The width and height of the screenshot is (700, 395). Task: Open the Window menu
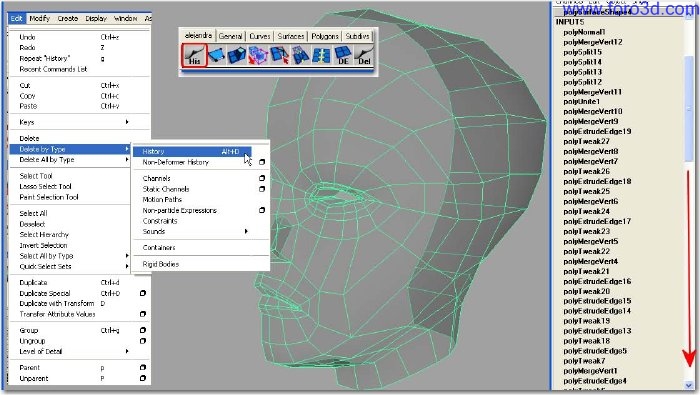[x=125, y=18]
